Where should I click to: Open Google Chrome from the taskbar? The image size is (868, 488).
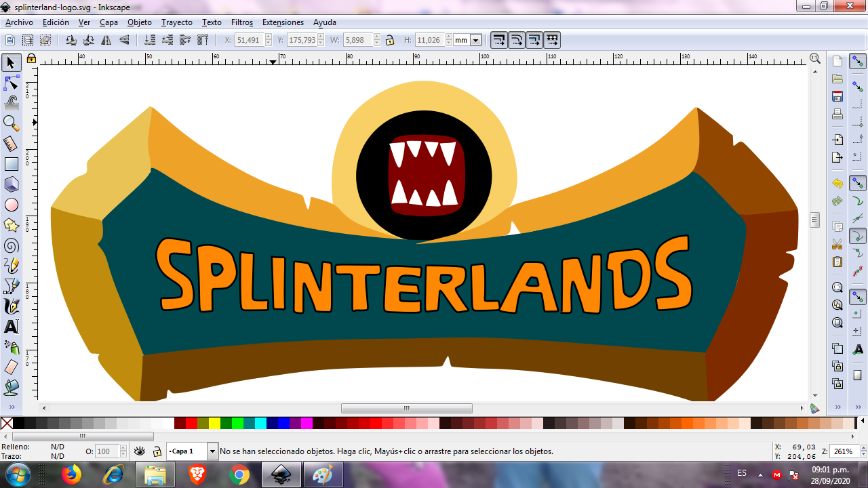(239, 474)
